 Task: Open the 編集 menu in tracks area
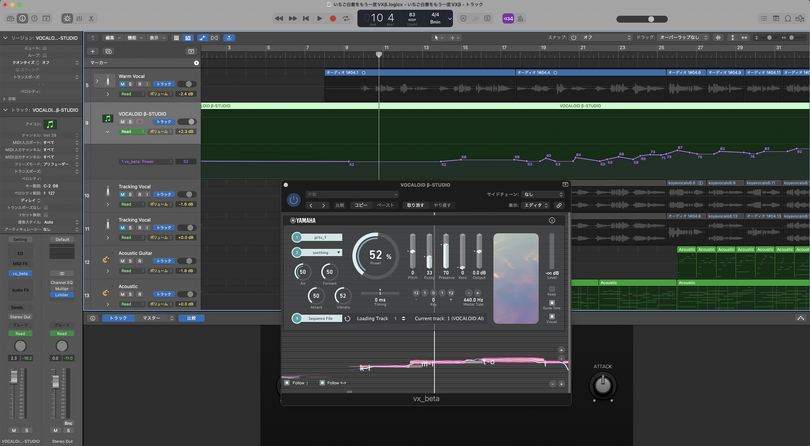[x=112, y=38]
